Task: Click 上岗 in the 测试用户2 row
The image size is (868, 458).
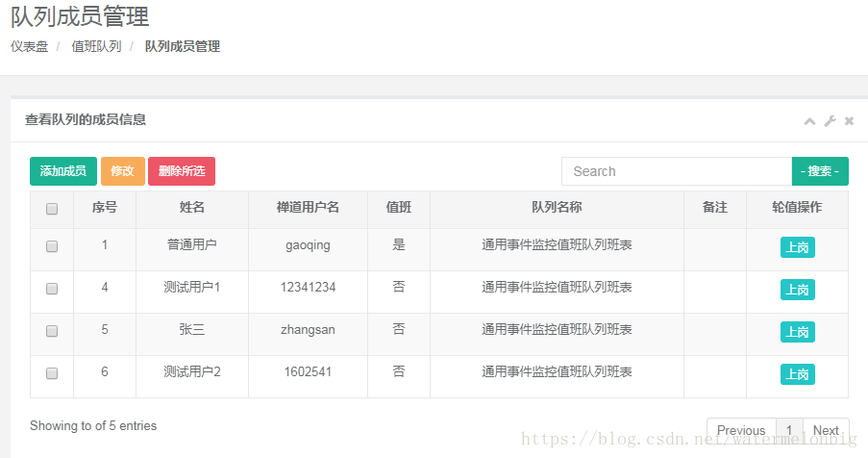Action: pyautogui.click(x=797, y=374)
